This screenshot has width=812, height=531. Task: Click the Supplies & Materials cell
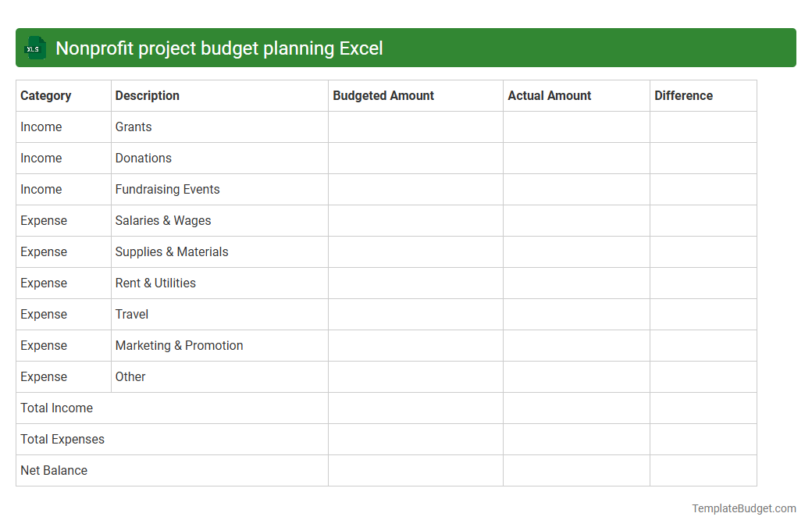point(172,251)
